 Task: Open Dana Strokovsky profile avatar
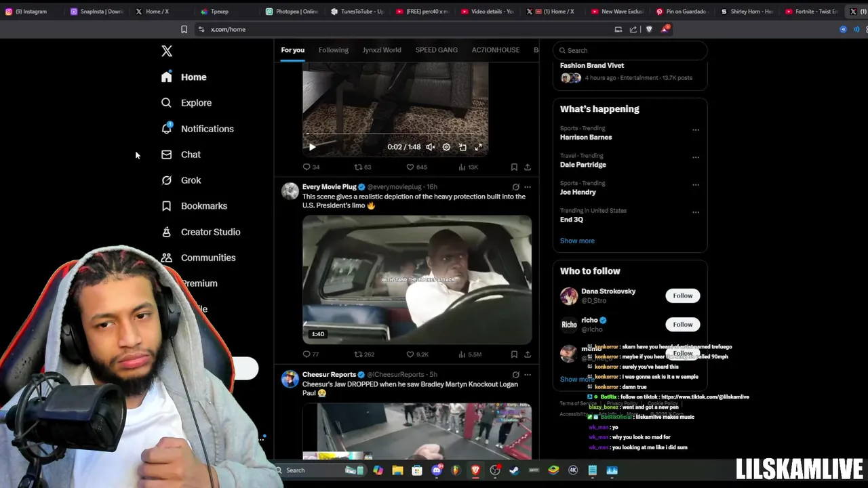(569, 296)
